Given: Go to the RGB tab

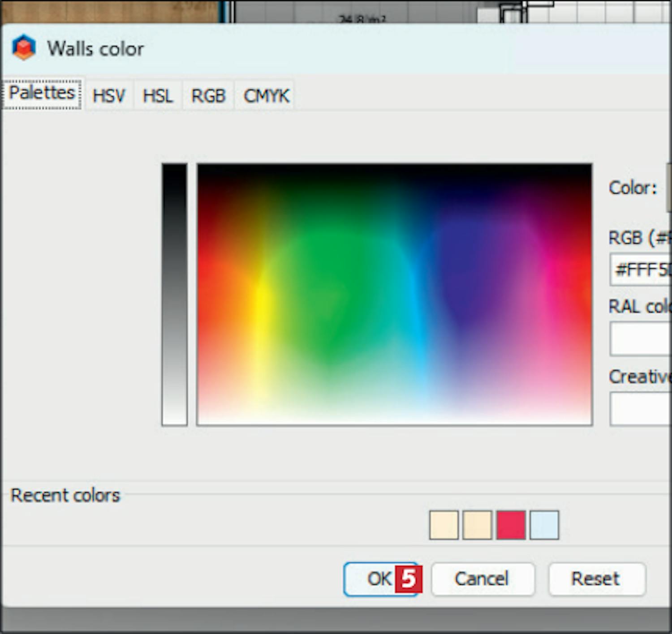Looking at the screenshot, I should (x=208, y=96).
